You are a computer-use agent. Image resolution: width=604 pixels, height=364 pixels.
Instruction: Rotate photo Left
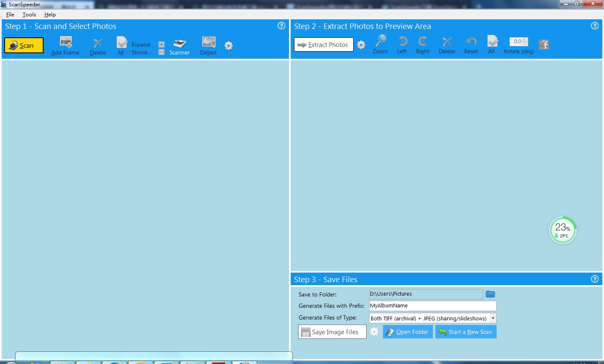(402, 44)
